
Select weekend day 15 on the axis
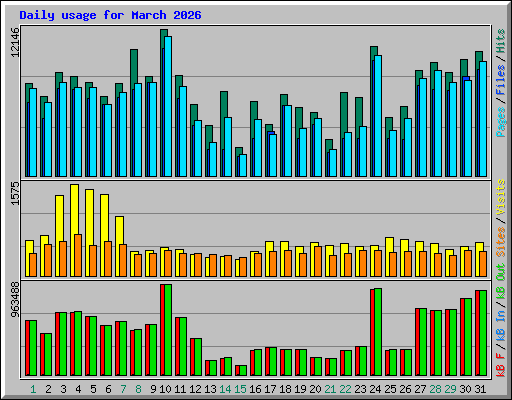click(x=240, y=389)
